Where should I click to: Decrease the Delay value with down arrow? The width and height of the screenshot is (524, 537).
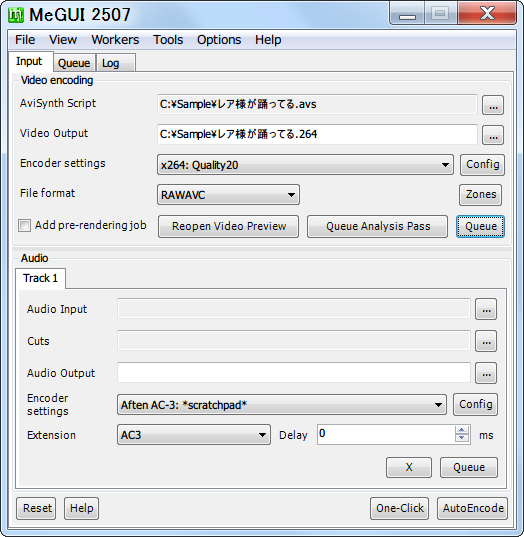(x=462, y=438)
